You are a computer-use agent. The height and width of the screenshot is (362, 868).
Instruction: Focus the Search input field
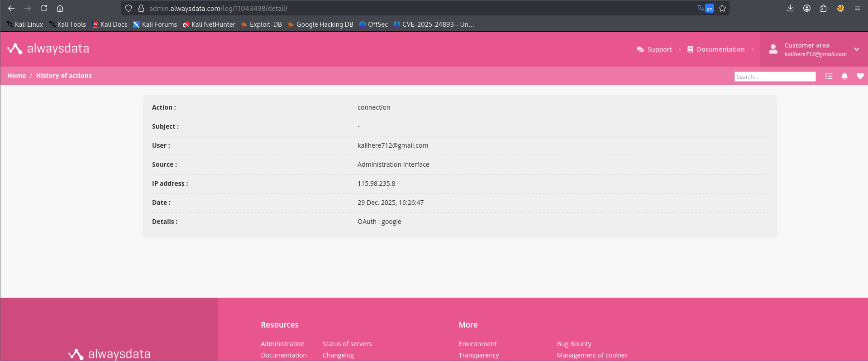(x=775, y=77)
